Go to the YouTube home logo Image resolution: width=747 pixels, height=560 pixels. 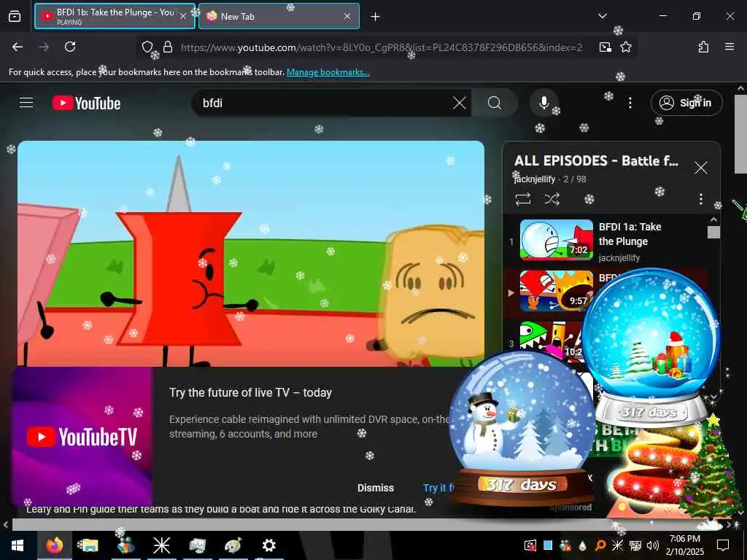(x=87, y=103)
